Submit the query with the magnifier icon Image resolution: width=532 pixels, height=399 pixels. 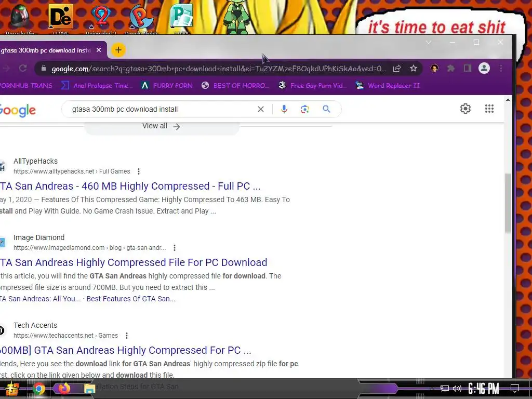326,109
